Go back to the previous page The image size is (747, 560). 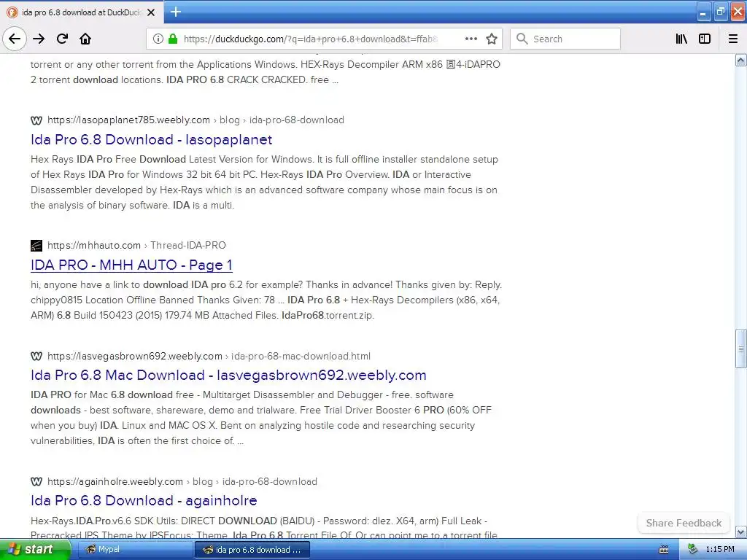click(15, 39)
